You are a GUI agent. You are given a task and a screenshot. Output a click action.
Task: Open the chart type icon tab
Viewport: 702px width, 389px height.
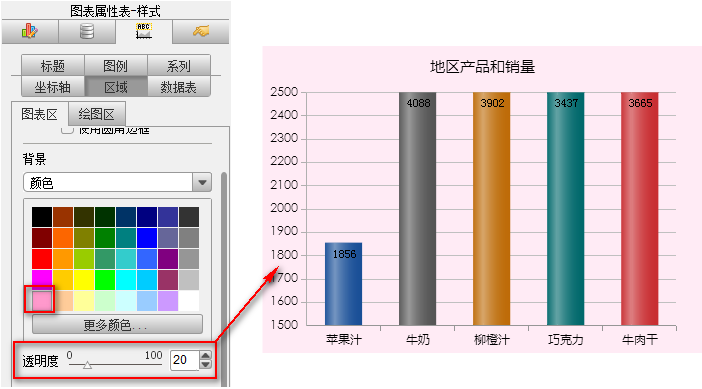click(x=30, y=31)
